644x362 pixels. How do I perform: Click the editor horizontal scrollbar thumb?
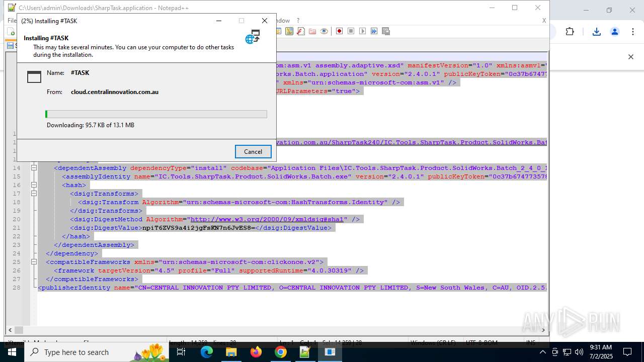pos(19,330)
